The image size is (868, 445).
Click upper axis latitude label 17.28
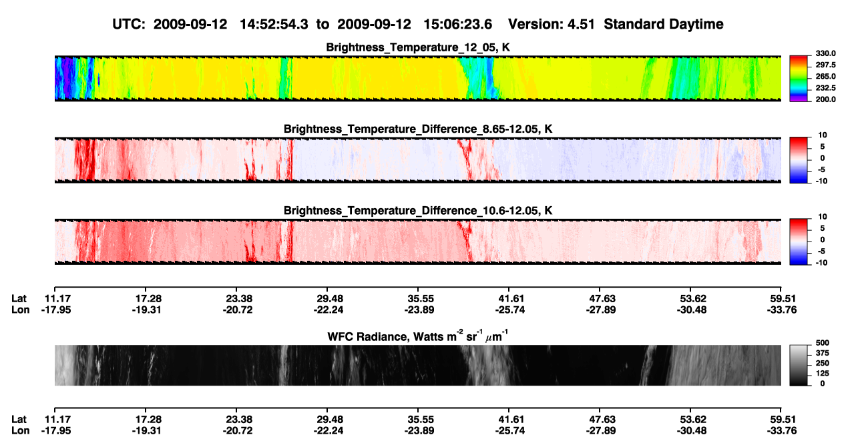tap(148, 298)
